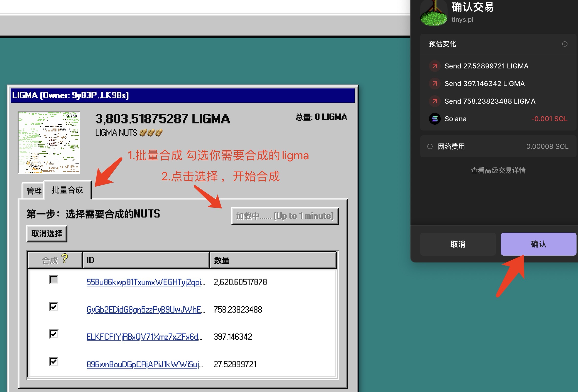This screenshot has width=578, height=392.
Task: Click the amount 397.146342 in the table
Action: pos(233,337)
